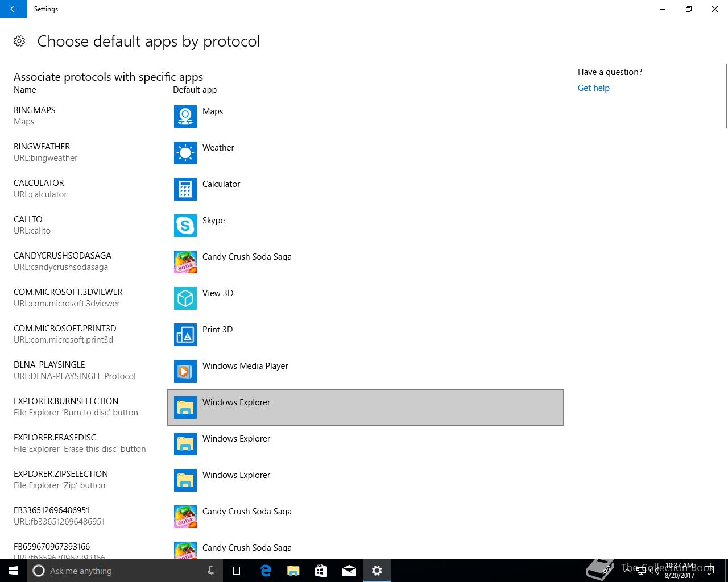The width and height of the screenshot is (728, 582).
Task: Open File Explorer from the taskbar
Action: click(x=293, y=571)
